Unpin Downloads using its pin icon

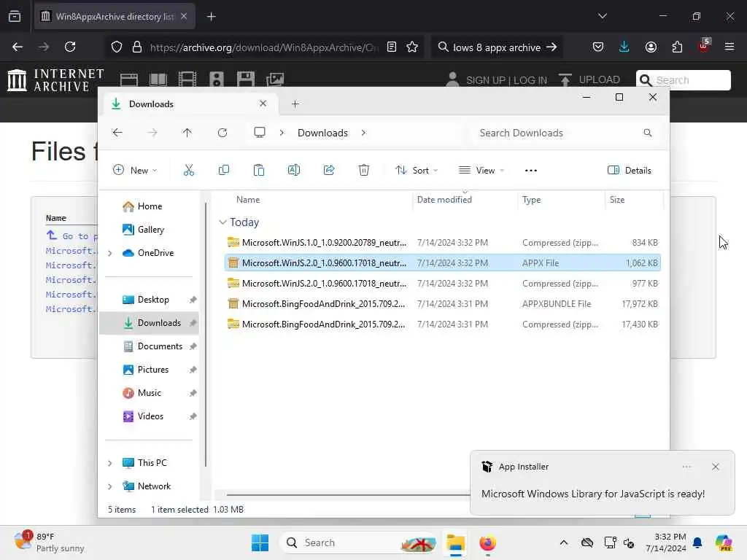193,323
